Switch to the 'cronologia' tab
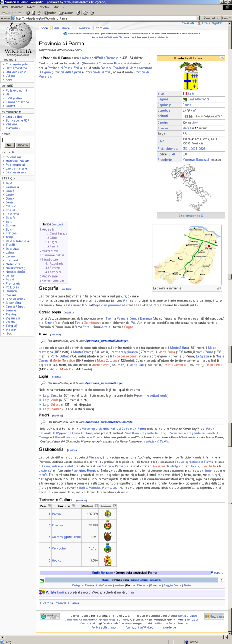Image resolution: width=232 pixels, height=644 pixels. point(102,28)
